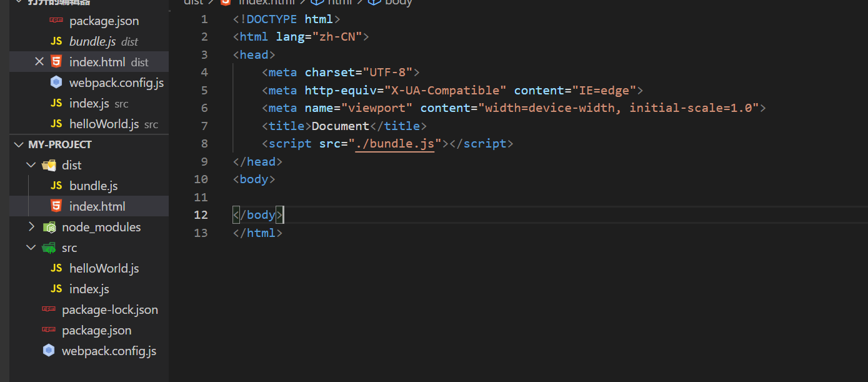Click the npm icon next to package.json in open editors
This screenshot has width=868, height=382.
pos(56,21)
